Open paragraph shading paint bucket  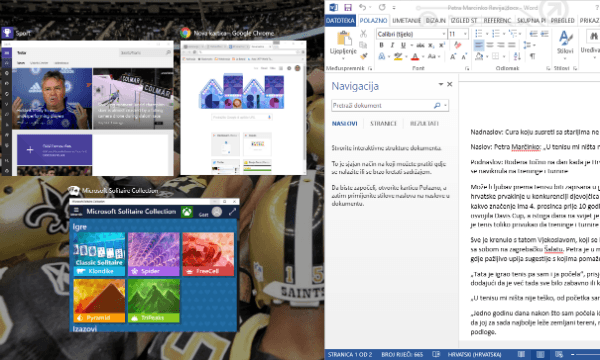click(479, 57)
